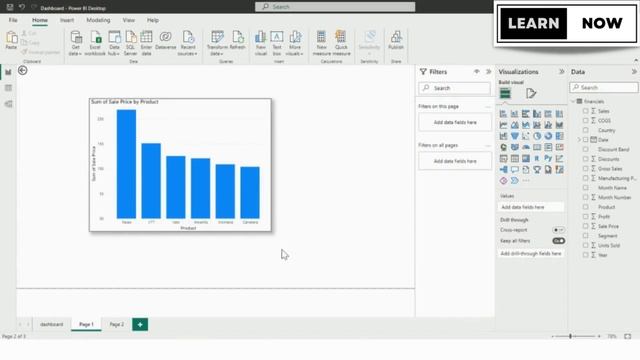The width and height of the screenshot is (640, 360).
Task: Toggle the Cross-report switch
Action: [x=558, y=230]
